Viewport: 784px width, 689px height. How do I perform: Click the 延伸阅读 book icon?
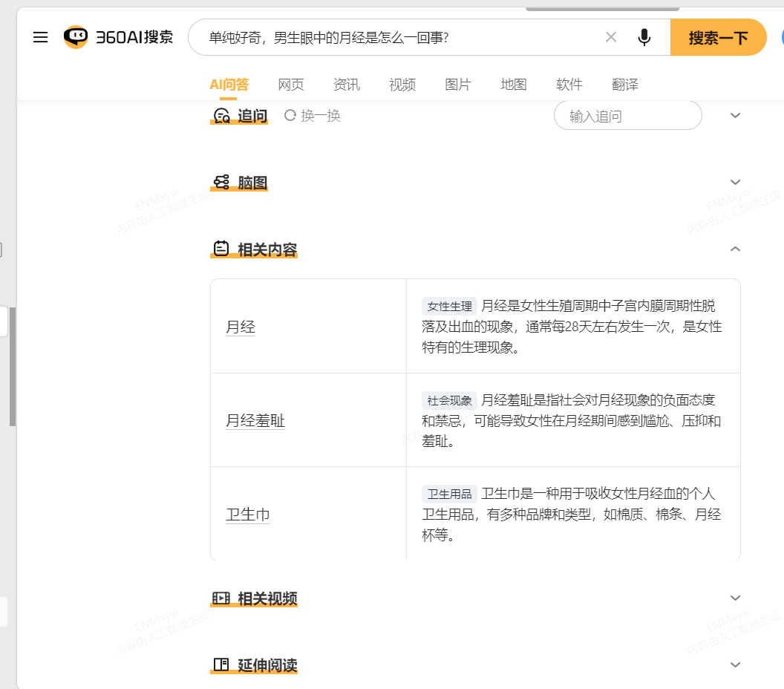point(221,664)
